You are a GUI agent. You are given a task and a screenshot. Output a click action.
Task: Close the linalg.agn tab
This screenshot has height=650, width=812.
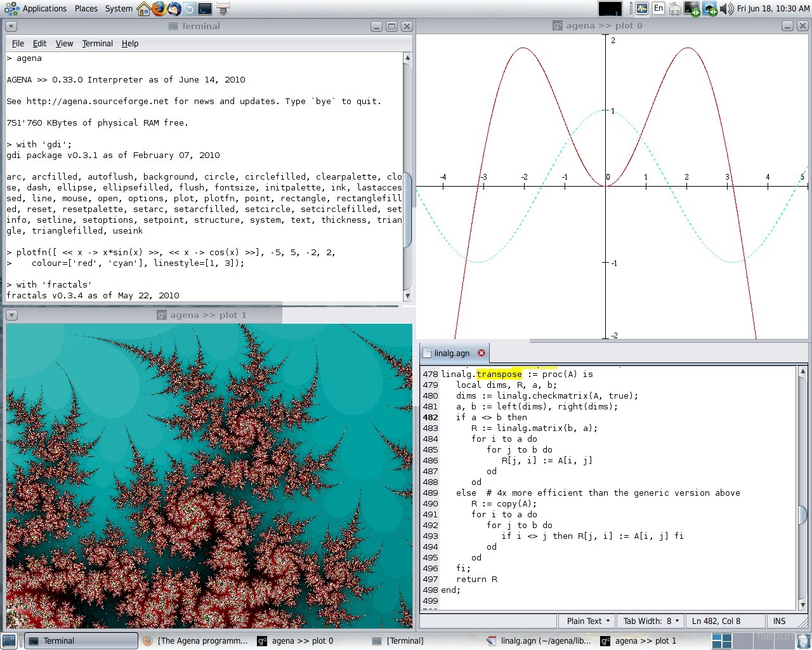(481, 353)
